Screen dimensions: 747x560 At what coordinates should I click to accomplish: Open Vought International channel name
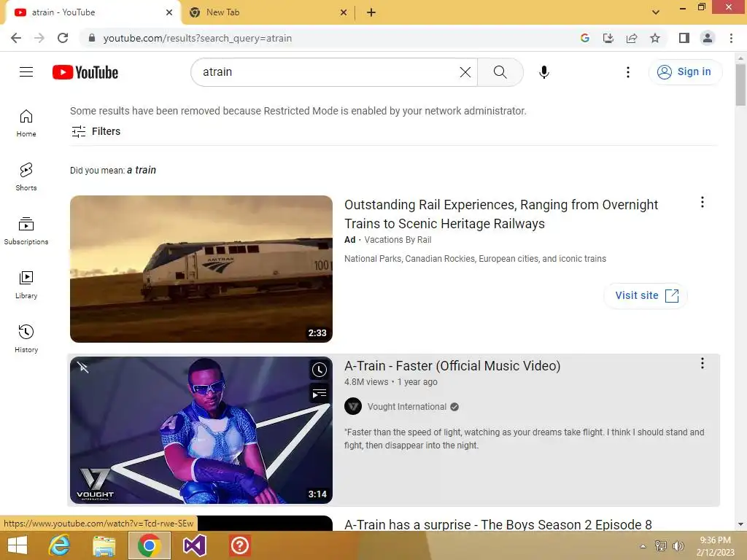tap(407, 407)
